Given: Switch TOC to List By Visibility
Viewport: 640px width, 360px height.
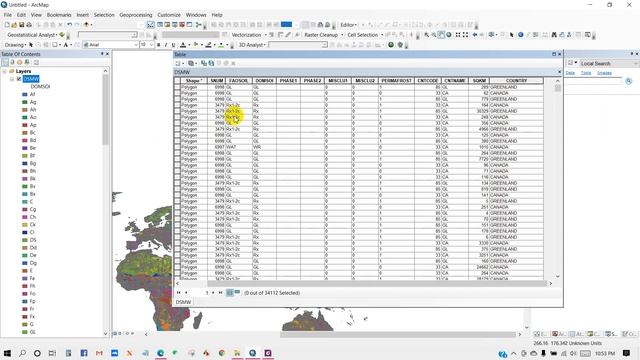Looking at the screenshot, I should click(19, 62).
